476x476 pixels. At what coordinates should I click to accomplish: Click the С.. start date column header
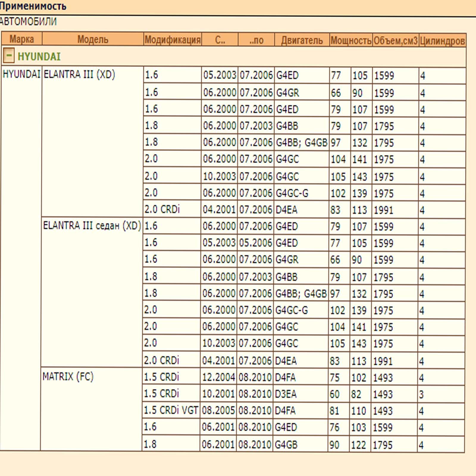[220, 40]
